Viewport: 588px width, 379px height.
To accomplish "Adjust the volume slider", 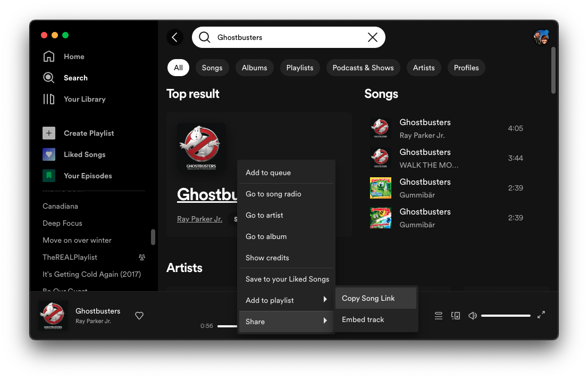I will (x=506, y=316).
